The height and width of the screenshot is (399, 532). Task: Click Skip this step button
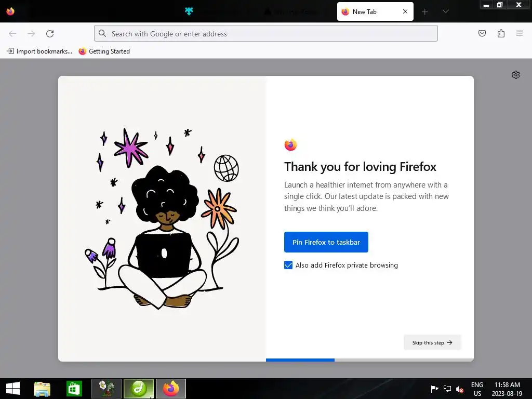pyautogui.click(x=432, y=342)
